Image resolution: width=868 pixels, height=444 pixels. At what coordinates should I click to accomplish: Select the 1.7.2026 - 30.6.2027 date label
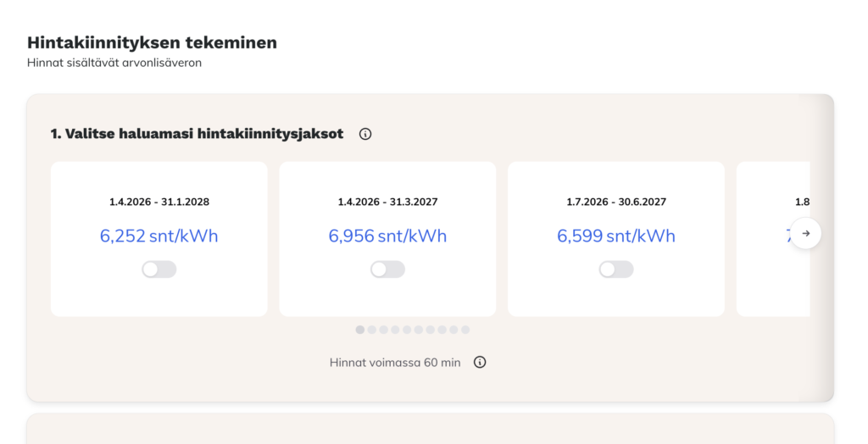tap(616, 203)
